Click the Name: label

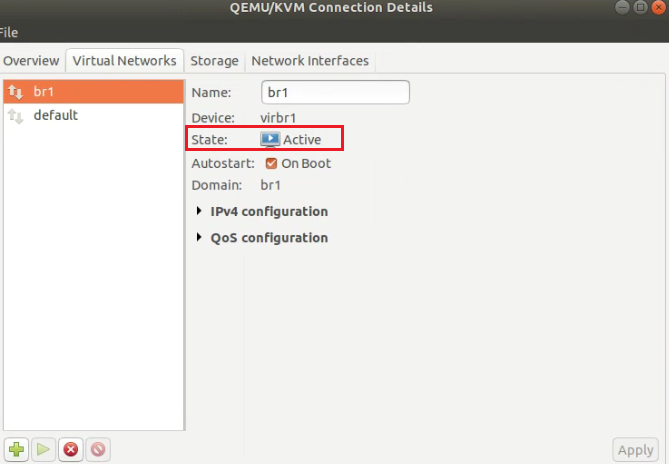pyautogui.click(x=211, y=92)
